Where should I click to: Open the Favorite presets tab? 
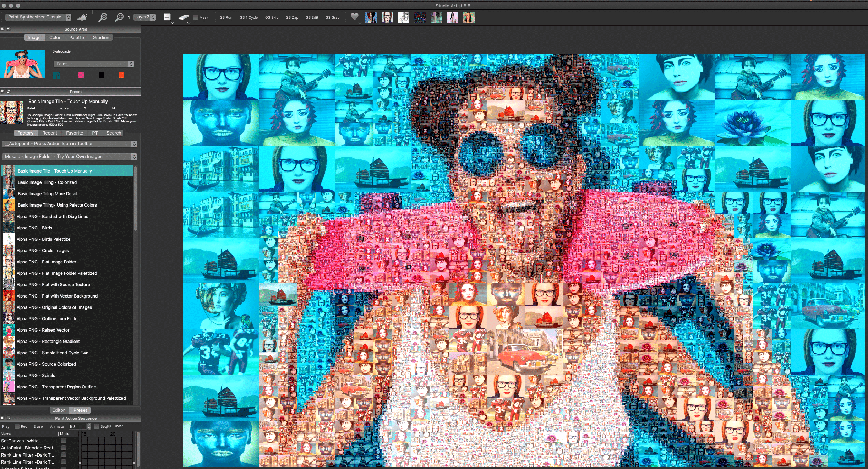tap(75, 133)
